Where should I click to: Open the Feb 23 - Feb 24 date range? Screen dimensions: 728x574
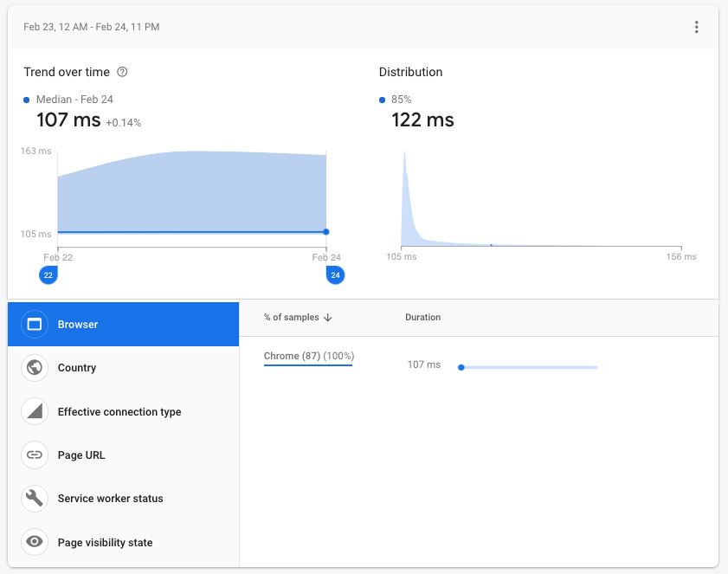[x=93, y=27]
